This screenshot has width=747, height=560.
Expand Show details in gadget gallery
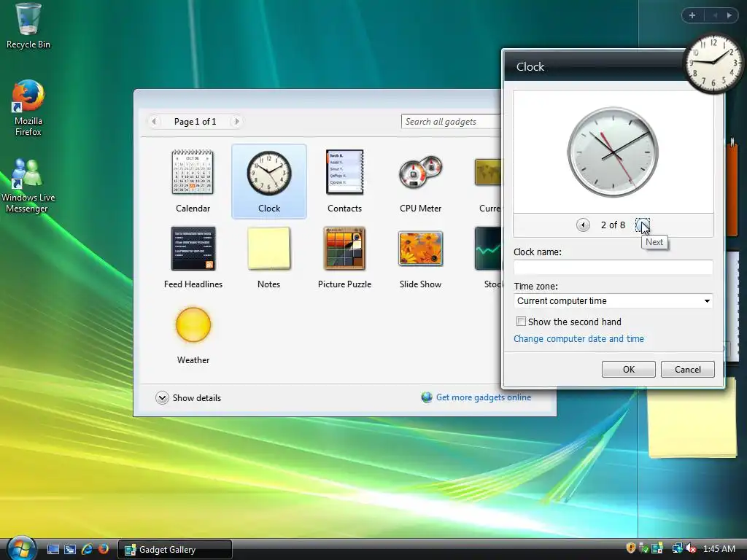[x=188, y=397]
